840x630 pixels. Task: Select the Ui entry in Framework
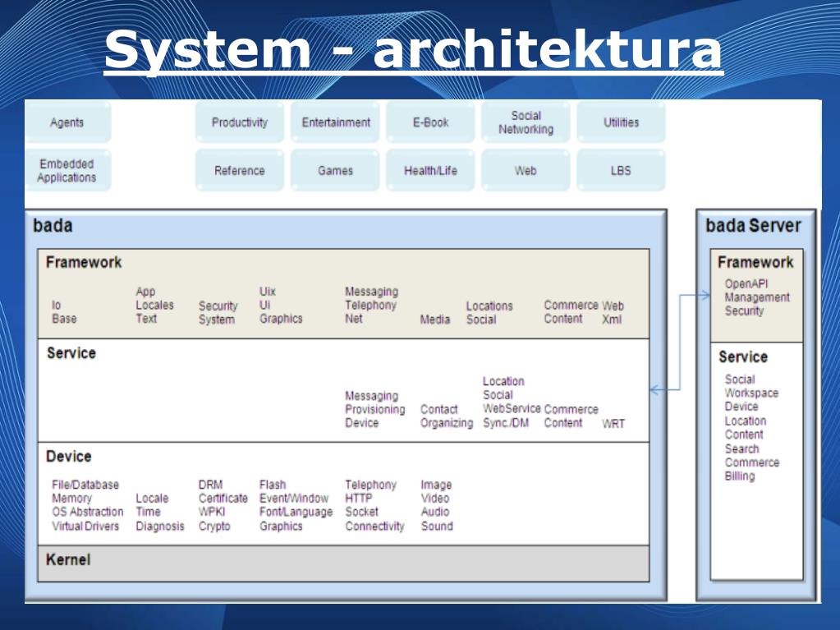tap(264, 305)
